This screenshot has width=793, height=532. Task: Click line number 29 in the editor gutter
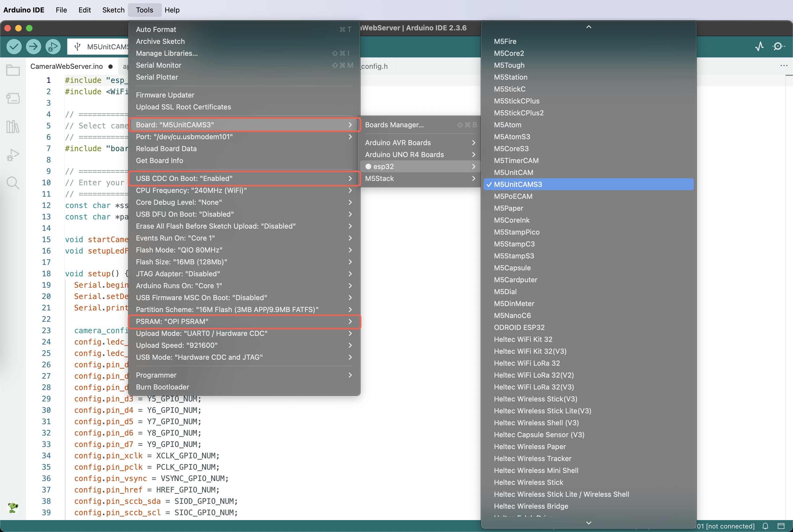tap(47, 399)
